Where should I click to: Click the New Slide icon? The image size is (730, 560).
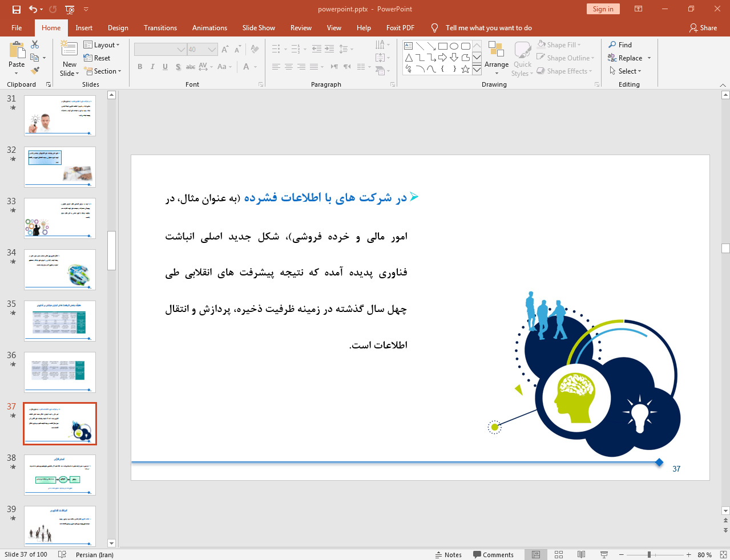[70, 50]
